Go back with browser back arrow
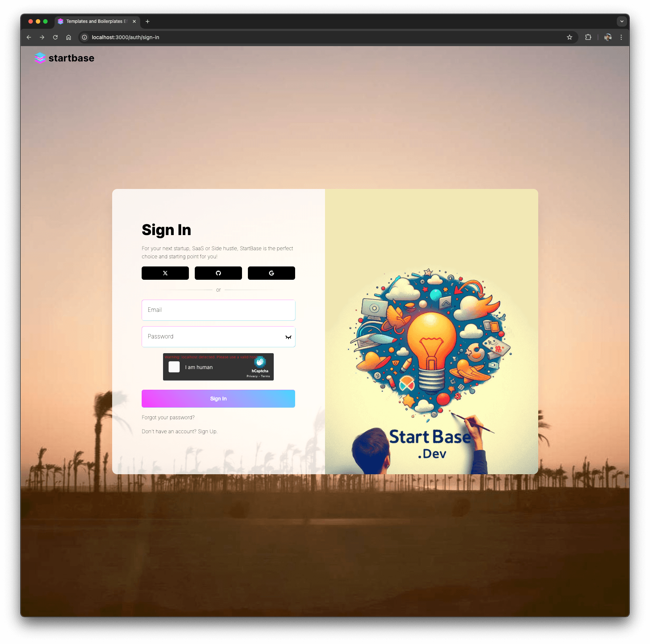The width and height of the screenshot is (650, 644). tap(29, 37)
